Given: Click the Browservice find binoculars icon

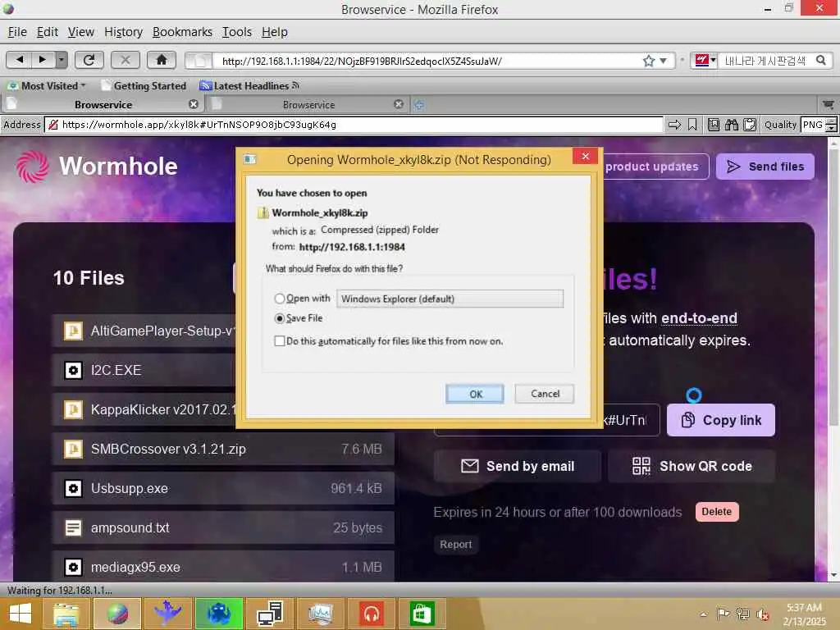Looking at the screenshot, I should coord(731,125).
